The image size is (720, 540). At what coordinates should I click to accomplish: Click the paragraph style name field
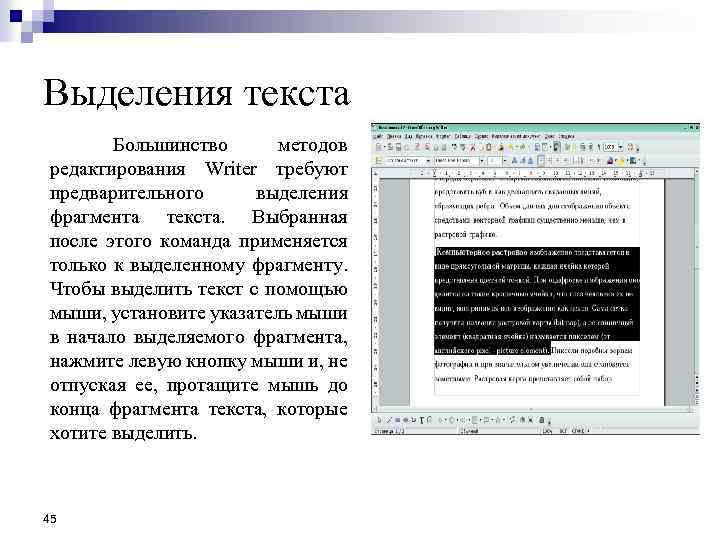[x=405, y=161]
